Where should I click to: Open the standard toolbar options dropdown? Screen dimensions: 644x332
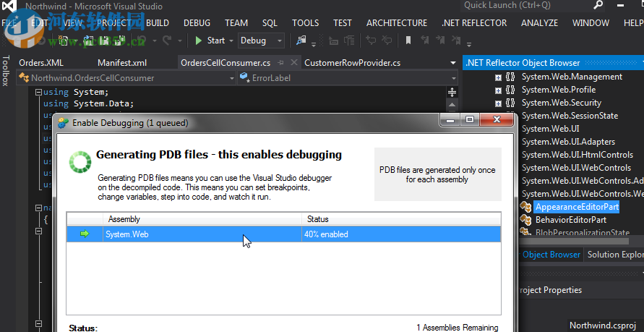coord(314,43)
